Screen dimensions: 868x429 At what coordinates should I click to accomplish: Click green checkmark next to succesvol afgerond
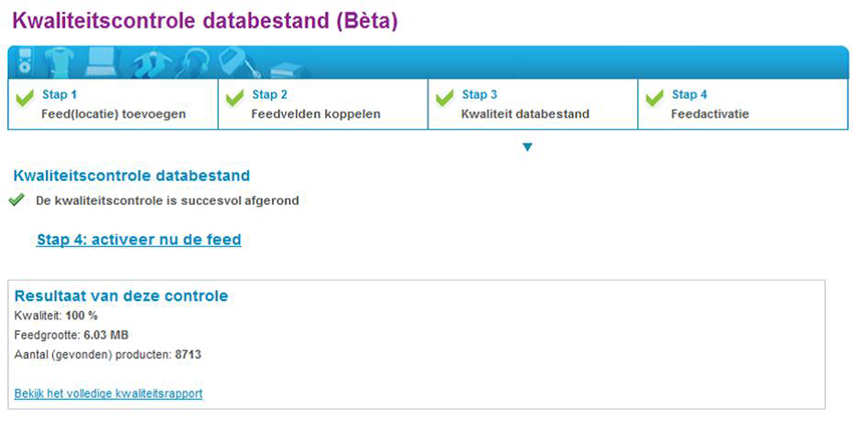tap(16, 200)
